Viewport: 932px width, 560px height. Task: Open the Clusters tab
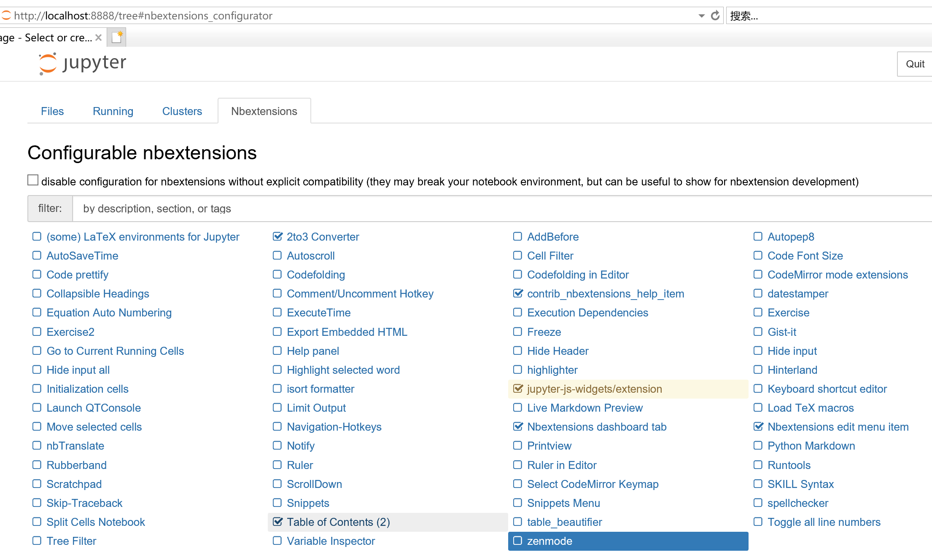point(182,111)
